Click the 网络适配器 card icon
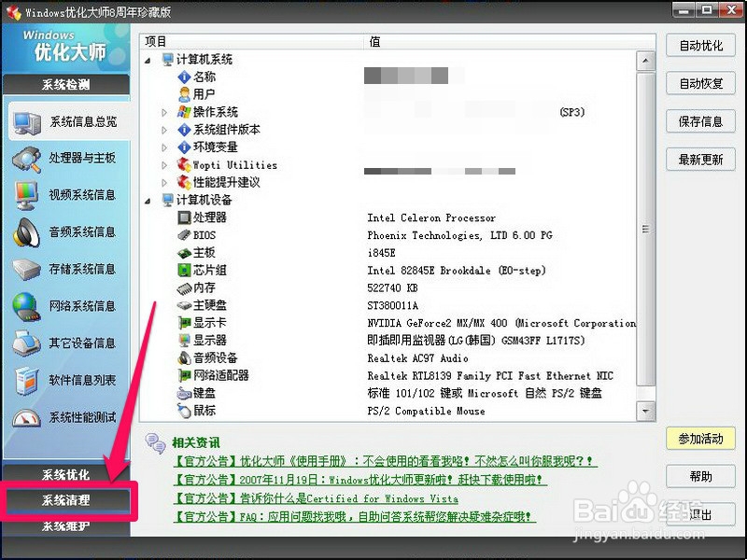747x560 pixels. 184,375
